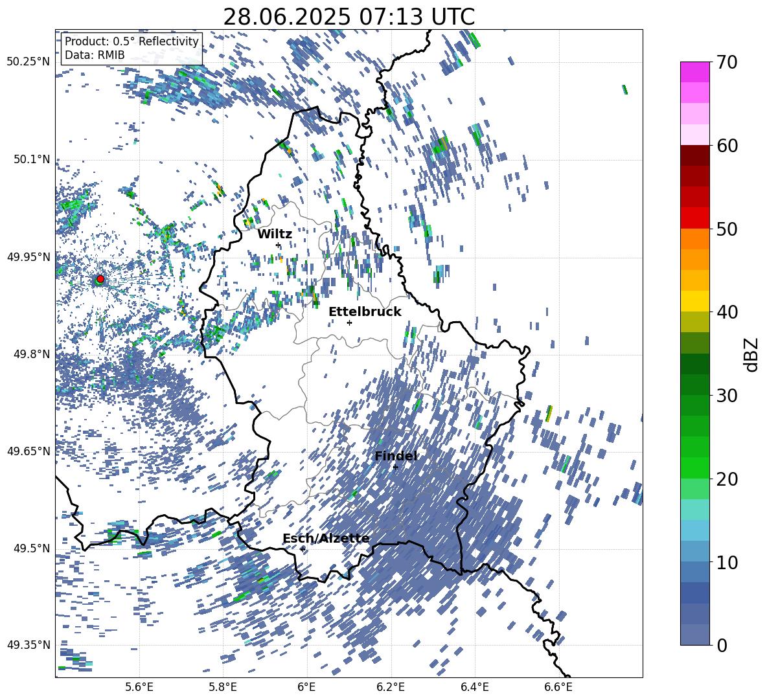Click the Findel location label
Image resolution: width=767 pixels, height=700 pixels.
point(396,456)
